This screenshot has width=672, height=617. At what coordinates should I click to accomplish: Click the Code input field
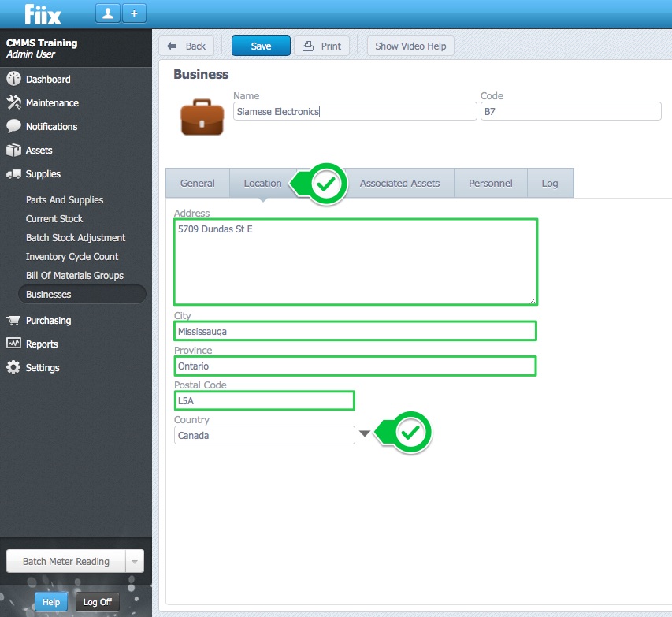click(571, 111)
